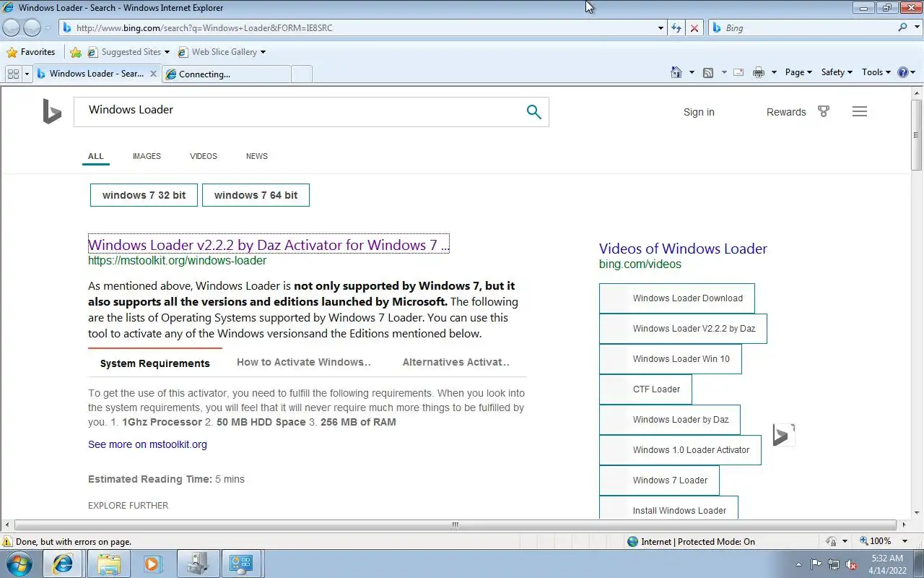Open the Bing hamburger menu
Viewport: 924px width, 578px height.
point(859,111)
